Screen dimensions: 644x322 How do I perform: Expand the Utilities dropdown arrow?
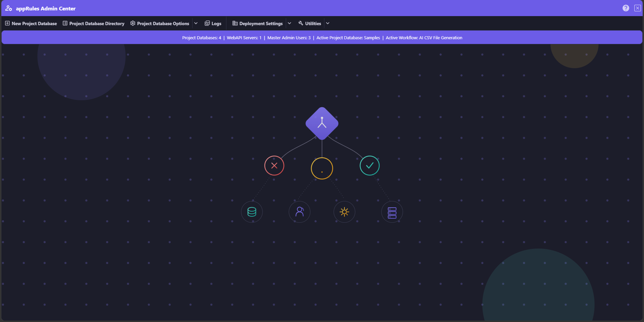tap(328, 23)
